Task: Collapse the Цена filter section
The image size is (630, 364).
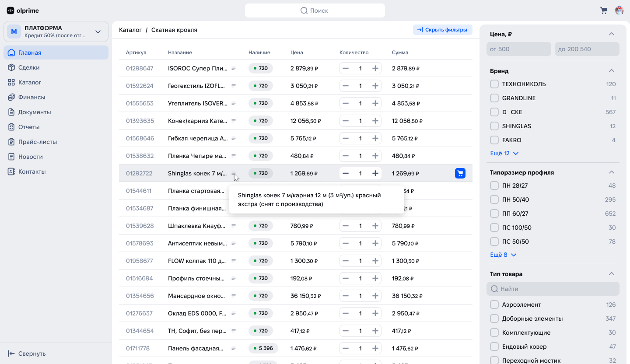Action: pyautogui.click(x=612, y=34)
